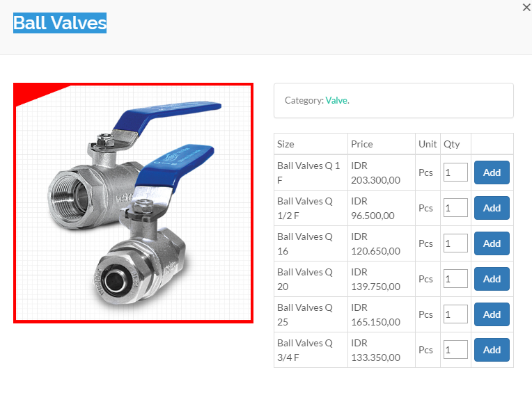Image resolution: width=532 pixels, height=402 pixels.
Task: Add Ball Valves Q 16 to cart
Action: [492, 243]
